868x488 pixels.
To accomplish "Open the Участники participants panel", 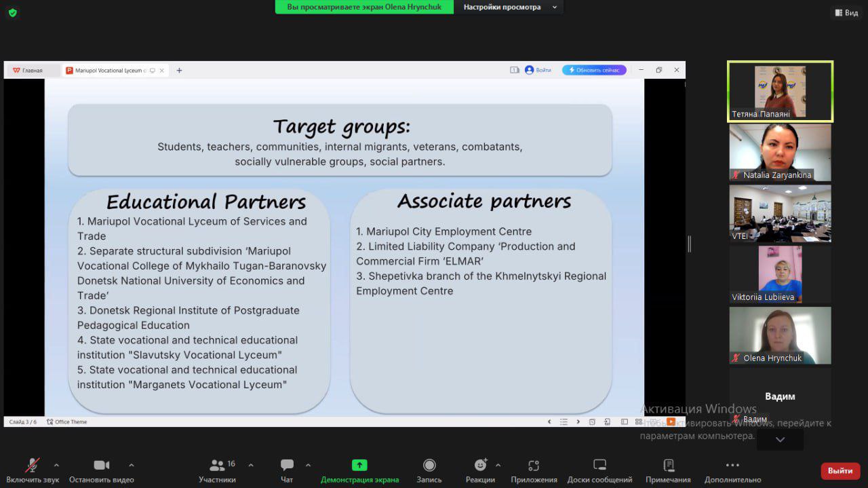I will pyautogui.click(x=217, y=470).
